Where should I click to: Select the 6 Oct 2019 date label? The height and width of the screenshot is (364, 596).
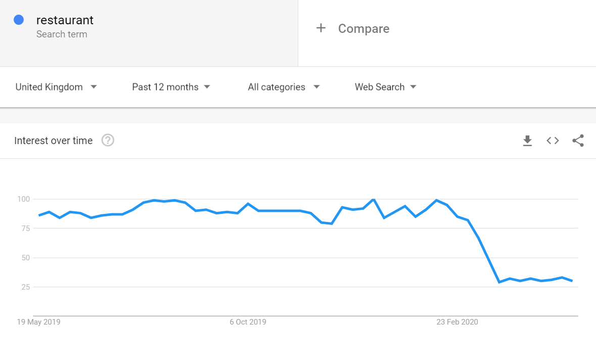(x=248, y=322)
